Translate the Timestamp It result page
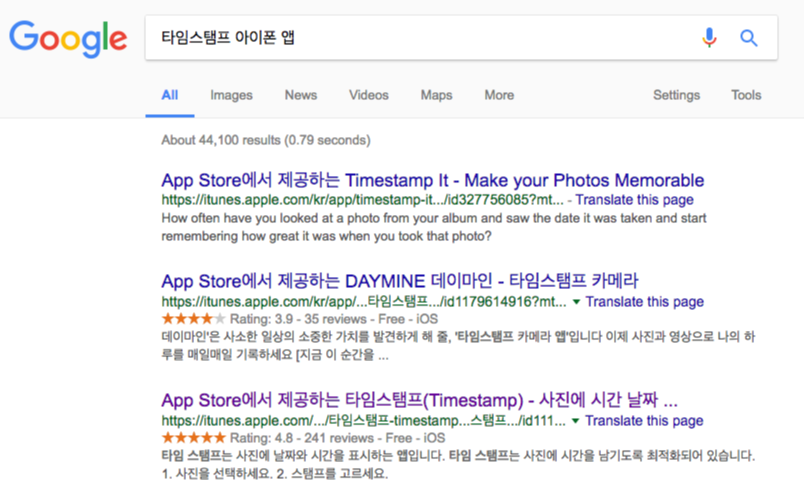The height and width of the screenshot is (487, 804). tap(634, 200)
